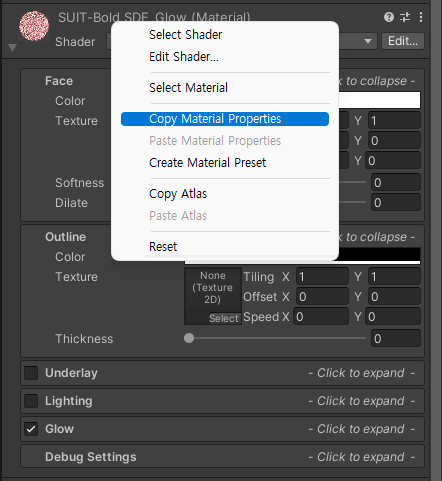Click Reset in the context menu
The height and width of the screenshot is (481, 442).
[x=163, y=247]
